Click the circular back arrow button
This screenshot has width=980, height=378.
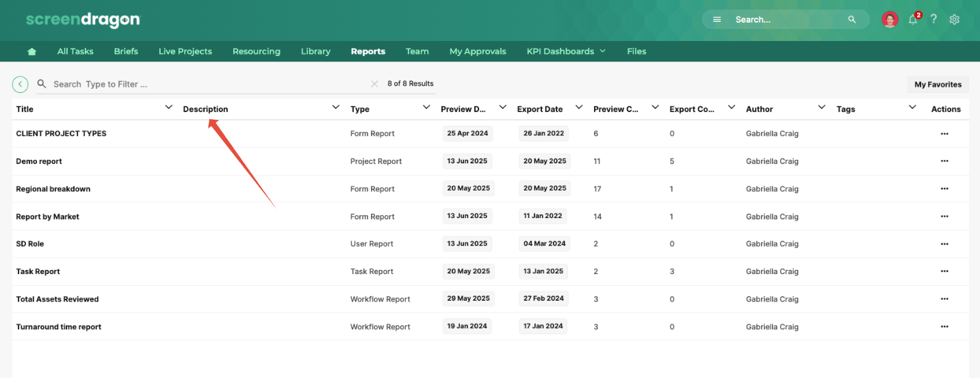[21, 84]
